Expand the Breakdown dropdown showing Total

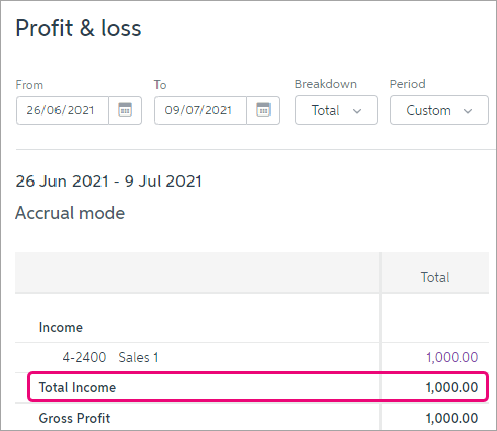336,110
